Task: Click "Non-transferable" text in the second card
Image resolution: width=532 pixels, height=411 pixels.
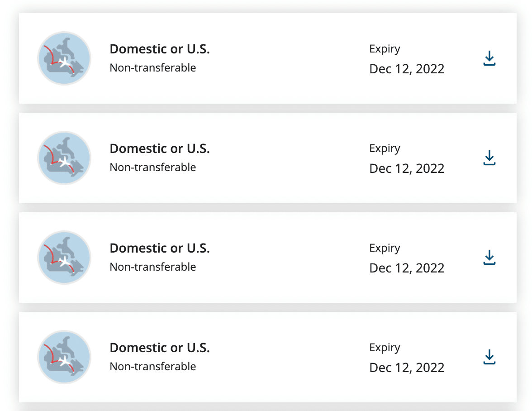Action: 153,167
